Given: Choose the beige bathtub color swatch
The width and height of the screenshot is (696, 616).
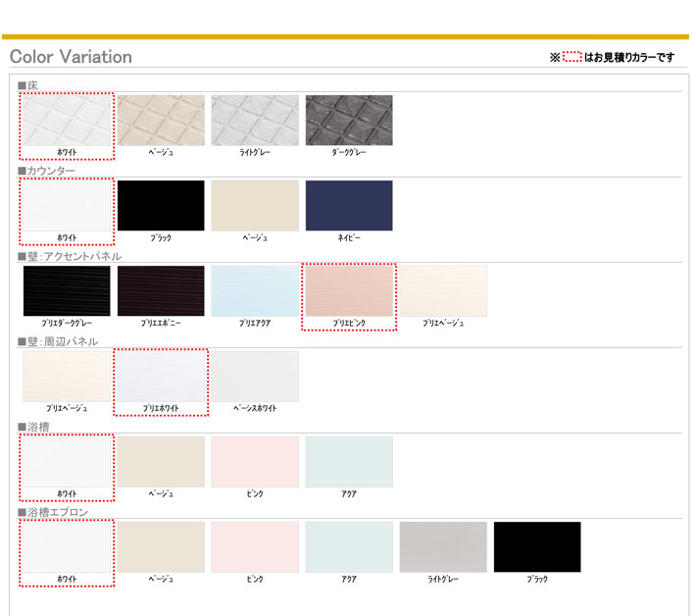Looking at the screenshot, I should click(x=161, y=461).
